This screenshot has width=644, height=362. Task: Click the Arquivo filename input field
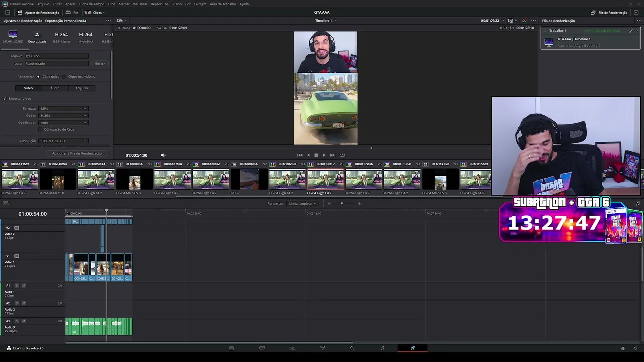point(56,56)
